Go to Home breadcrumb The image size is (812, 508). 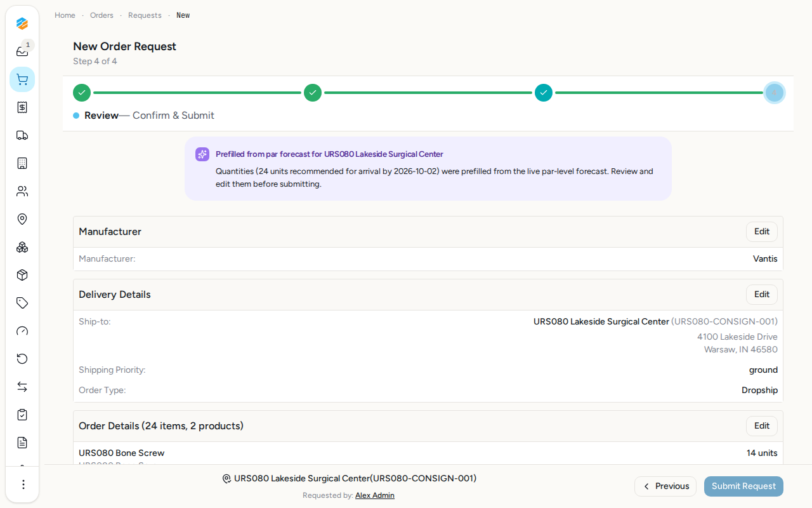[x=65, y=15]
